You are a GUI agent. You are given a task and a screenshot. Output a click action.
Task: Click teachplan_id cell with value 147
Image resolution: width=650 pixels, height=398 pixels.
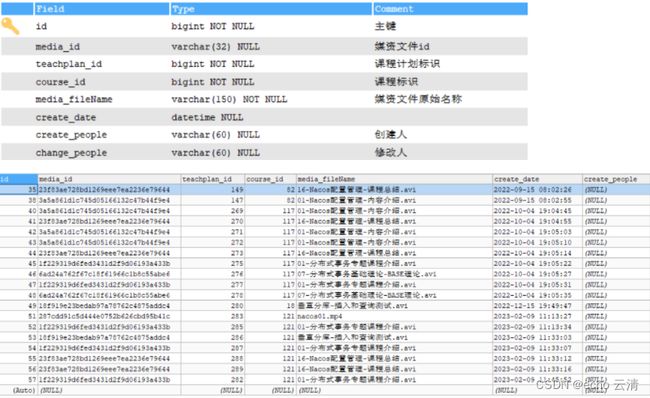point(213,200)
